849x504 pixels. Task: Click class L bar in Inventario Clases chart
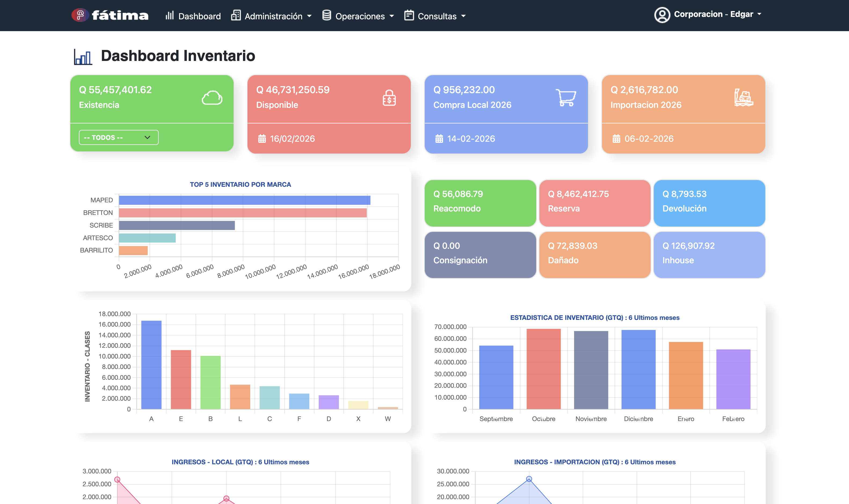(240, 397)
